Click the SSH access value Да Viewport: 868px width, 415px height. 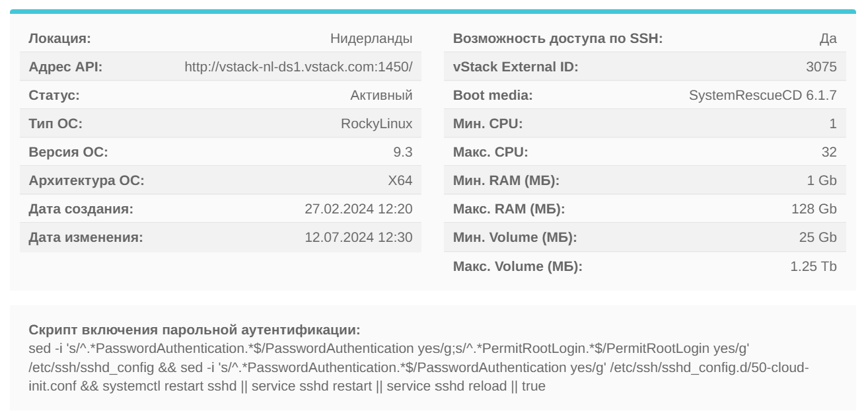tap(828, 38)
